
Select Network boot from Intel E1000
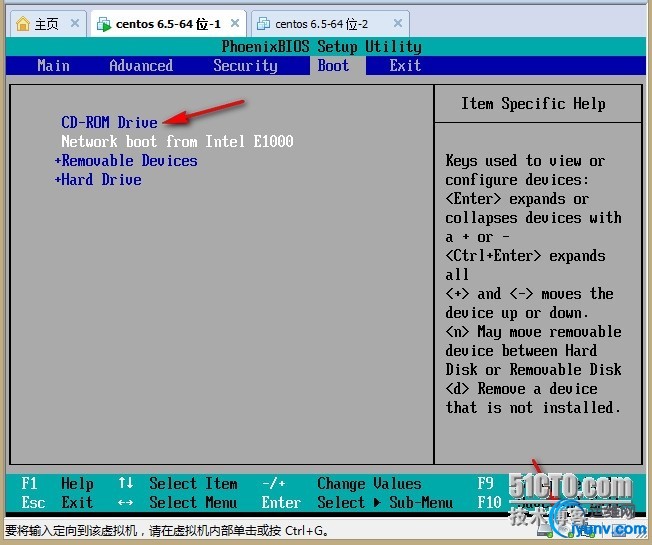coord(177,141)
